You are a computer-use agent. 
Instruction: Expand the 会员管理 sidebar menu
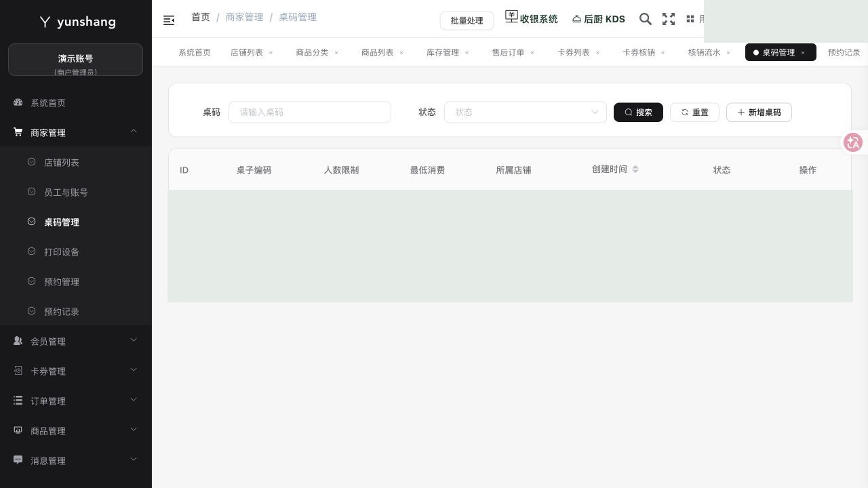(x=76, y=341)
